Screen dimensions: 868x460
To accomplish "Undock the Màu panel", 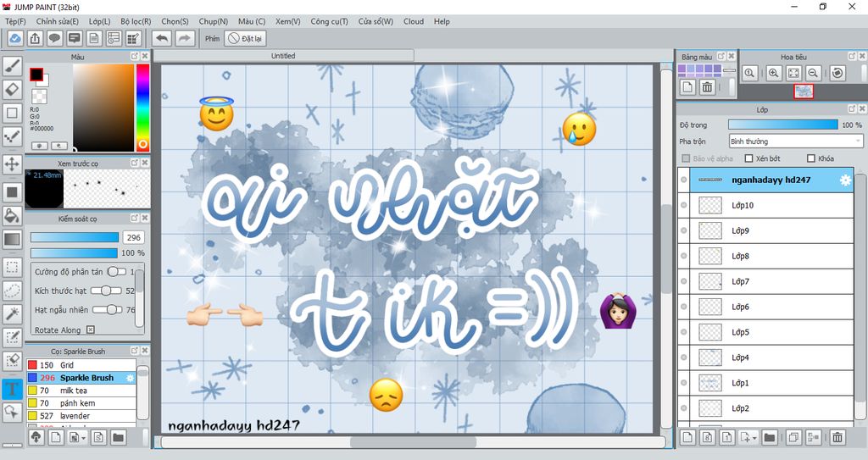I will (135, 57).
